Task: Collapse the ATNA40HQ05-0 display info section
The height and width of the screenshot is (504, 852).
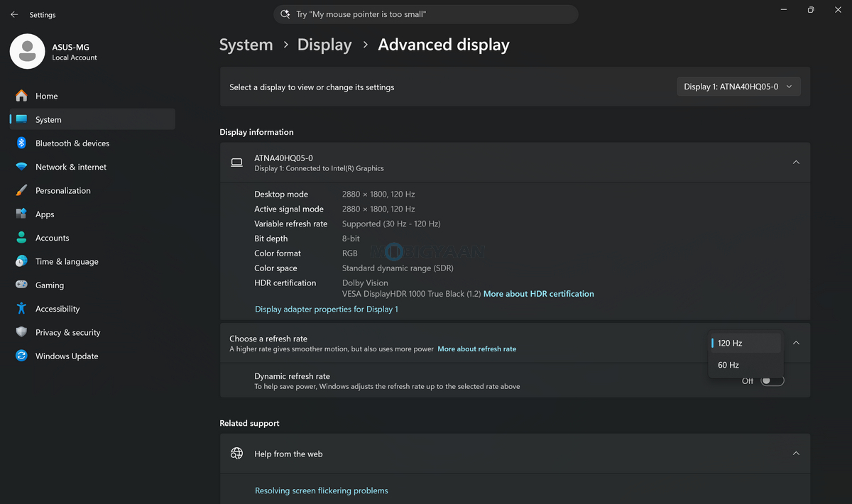Action: click(x=796, y=163)
